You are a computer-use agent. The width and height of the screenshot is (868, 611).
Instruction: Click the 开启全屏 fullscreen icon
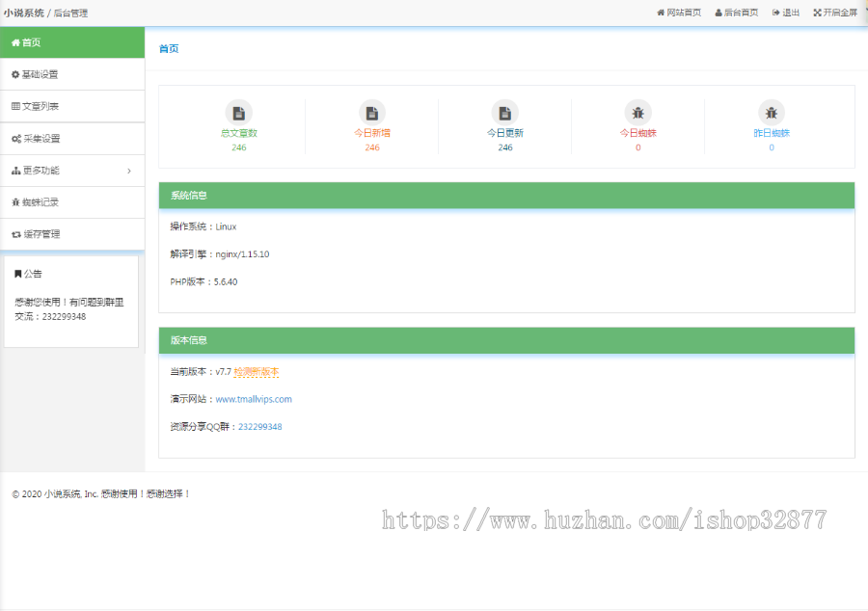point(817,12)
